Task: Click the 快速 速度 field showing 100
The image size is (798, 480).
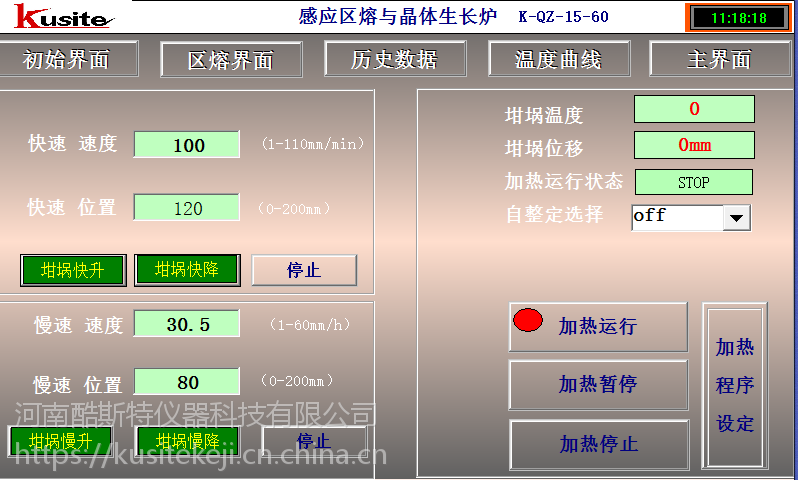Action: (x=187, y=145)
